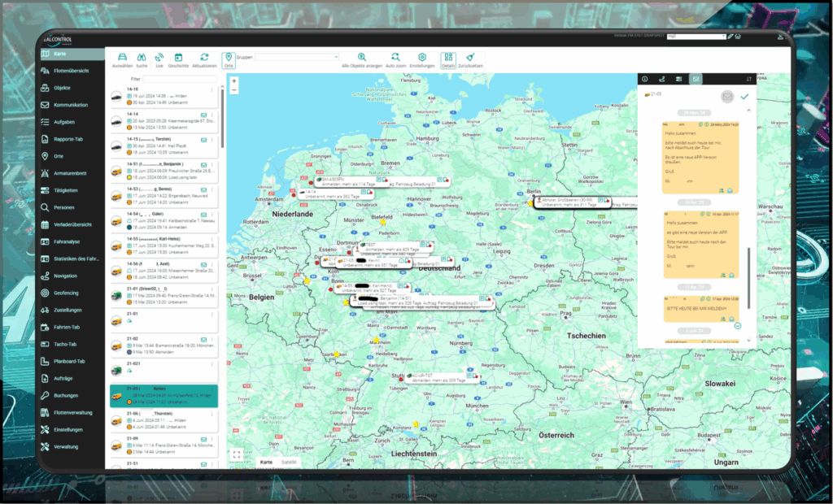Toggle the Details panel button

point(448,58)
